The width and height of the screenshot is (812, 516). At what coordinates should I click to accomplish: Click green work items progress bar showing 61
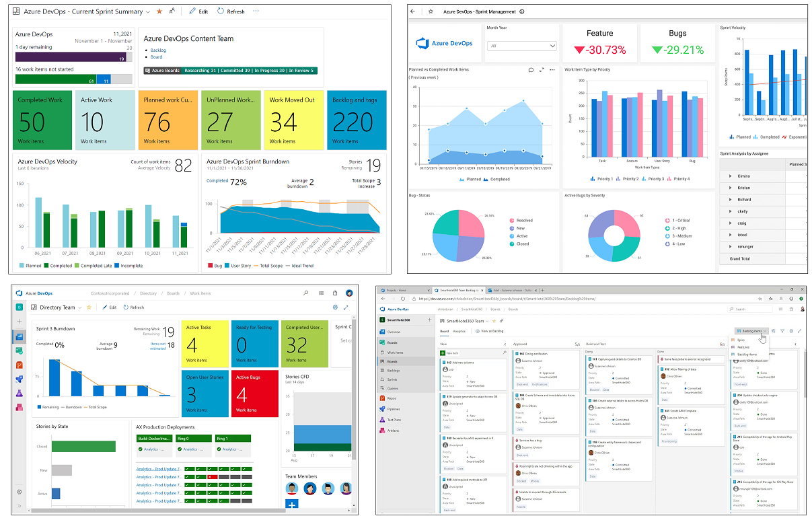[55, 79]
